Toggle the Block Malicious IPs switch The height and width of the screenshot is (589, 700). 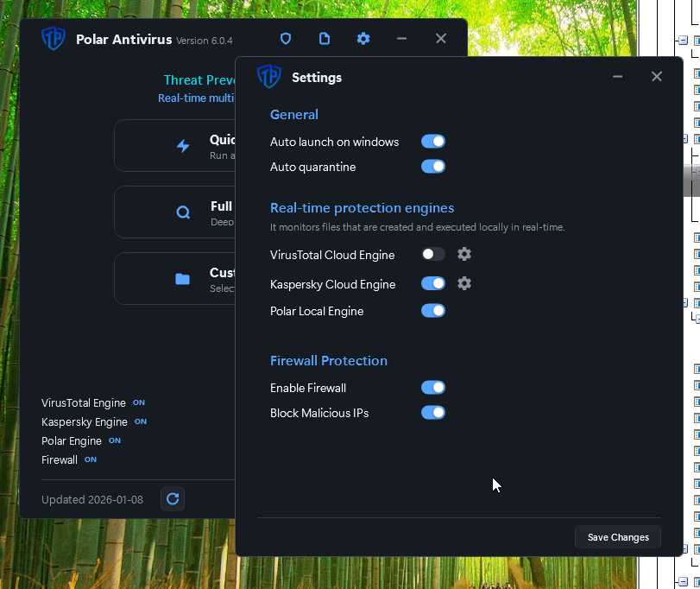pyautogui.click(x=433, y=413)
